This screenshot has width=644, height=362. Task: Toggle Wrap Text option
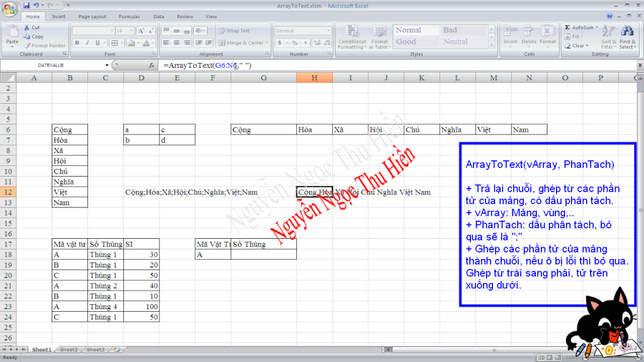233,30
